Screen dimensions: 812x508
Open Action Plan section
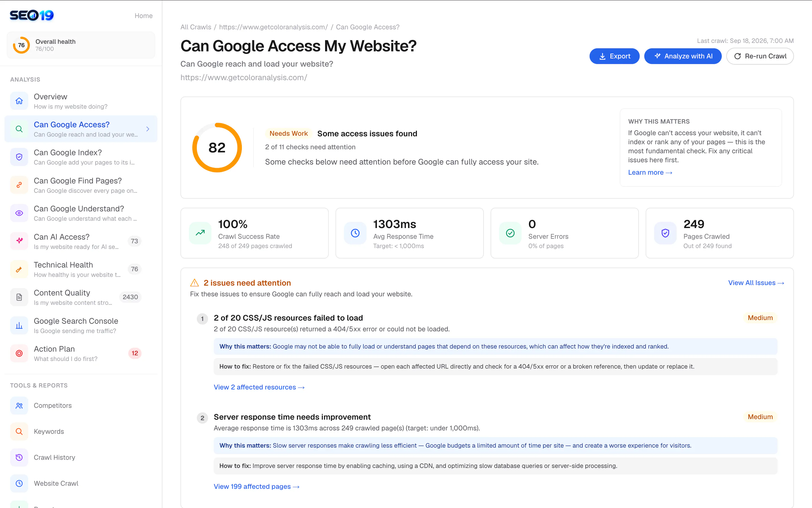[x=81, y=353]
